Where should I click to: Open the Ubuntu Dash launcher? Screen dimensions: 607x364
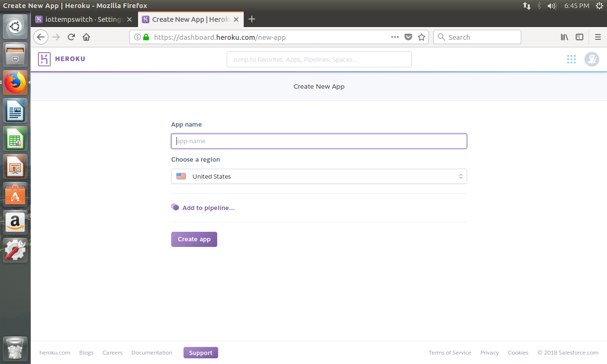[x=15, y=26]
